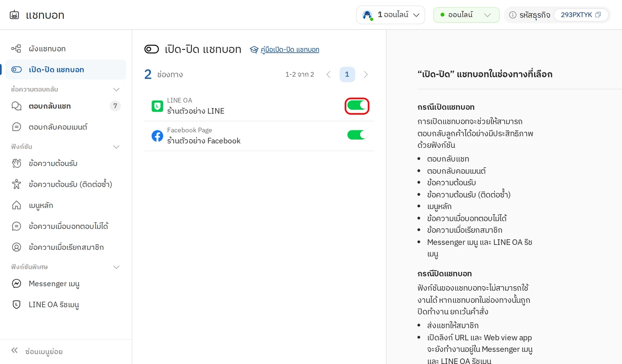Open ตอบกลับคอมเมนต์ menu item
The width and height of the screenshot is (622, 364).
(x=66, y=127)
